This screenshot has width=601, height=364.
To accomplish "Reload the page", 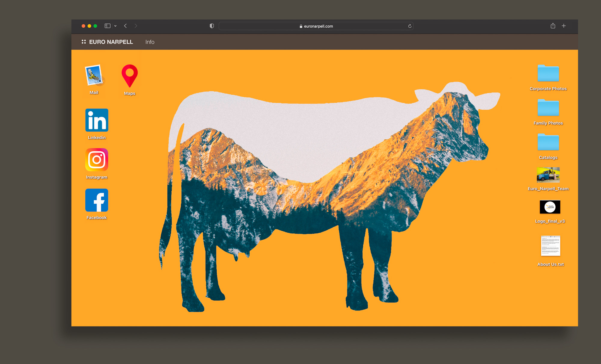I will (410, 26).
